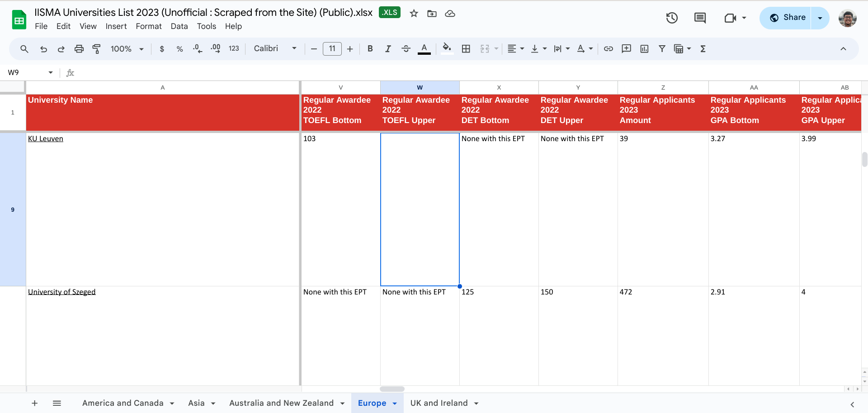Decrease decimal places
The image size is (868, 413).
click(198, 49)
